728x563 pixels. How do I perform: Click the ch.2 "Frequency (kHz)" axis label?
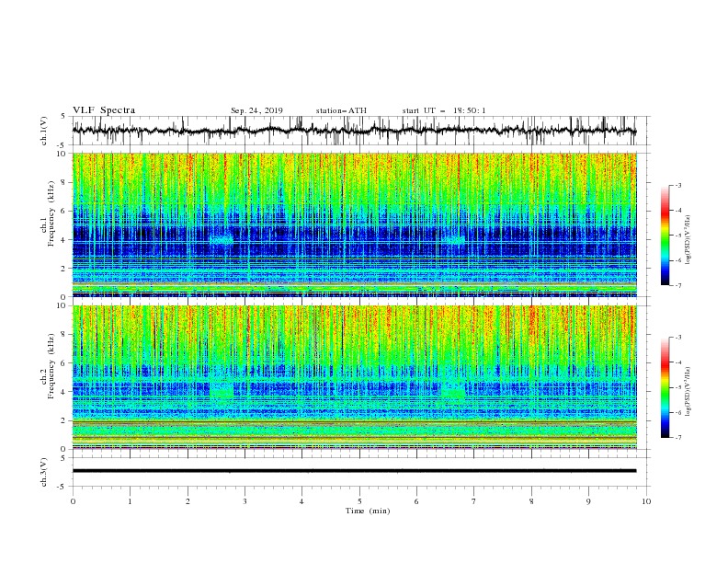(x=51, y=366)
